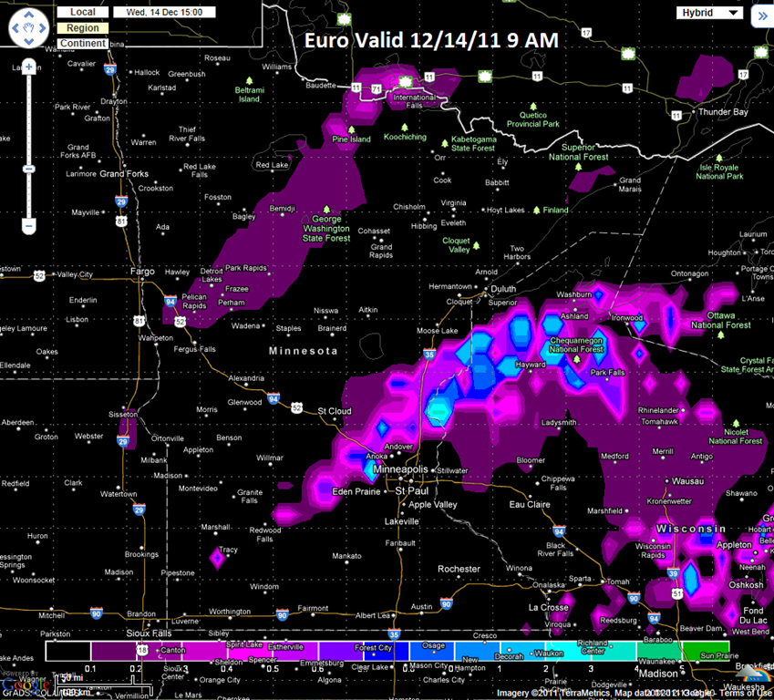Click the Highway 71 shield near Baudette

[x=377, y=88]
